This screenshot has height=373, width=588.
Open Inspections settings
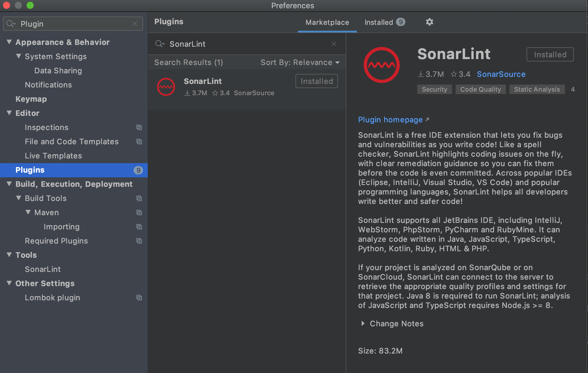[x=47, y=127]
